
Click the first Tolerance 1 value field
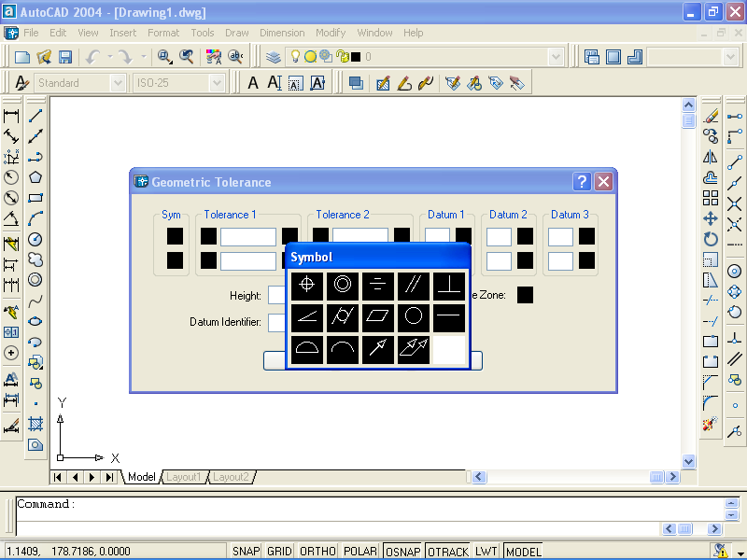(248, 237)
